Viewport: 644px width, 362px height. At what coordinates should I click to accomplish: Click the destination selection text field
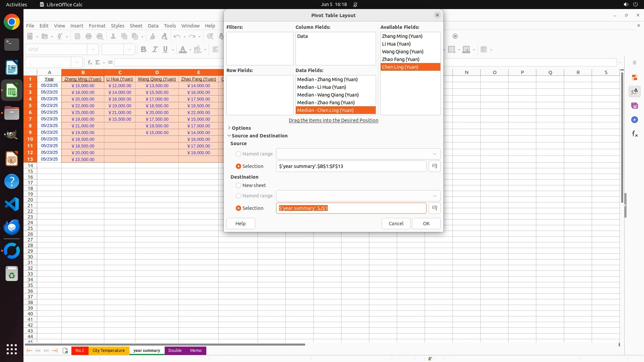click(x=351, y=208)
